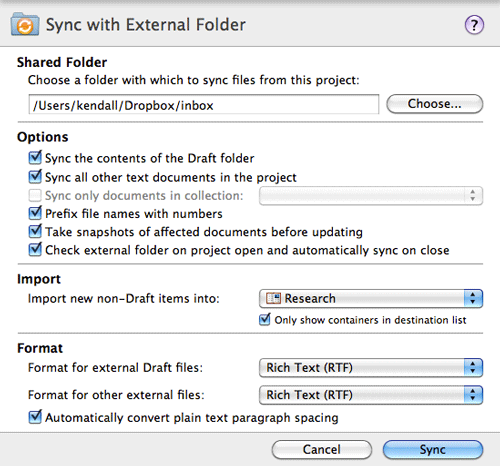Enable Sync only documents in collection checkbox

click(35, 195)
